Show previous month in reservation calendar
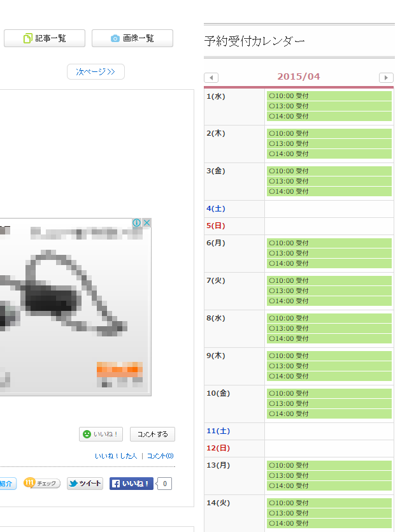Screen dimensions: 400x532 [211, 78]
